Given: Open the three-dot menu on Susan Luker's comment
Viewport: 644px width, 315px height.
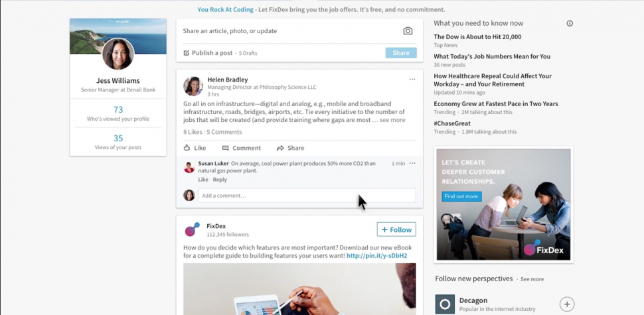Looking at the screenshot, I should tap(412, 163).
